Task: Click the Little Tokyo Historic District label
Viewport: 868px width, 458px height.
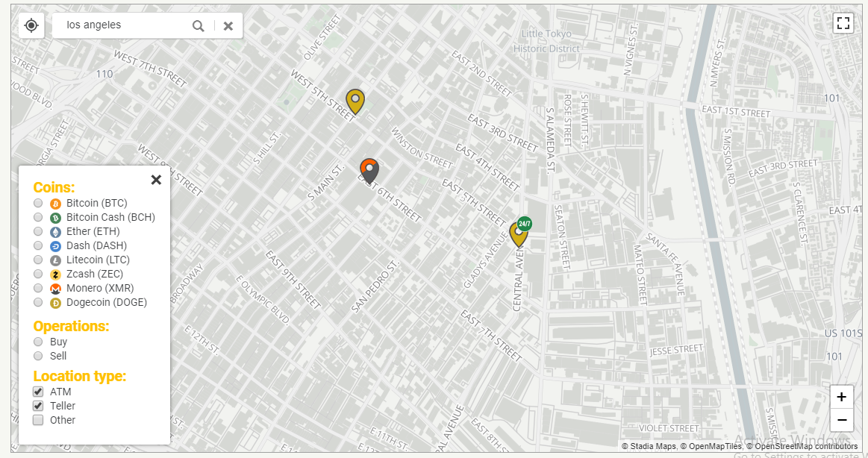Action: 546,41
